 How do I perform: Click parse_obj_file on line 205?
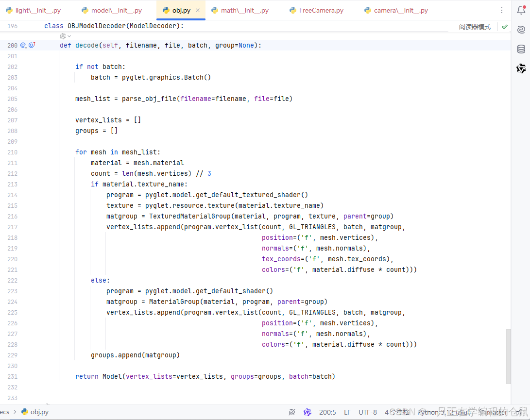[x=149, y=99]
